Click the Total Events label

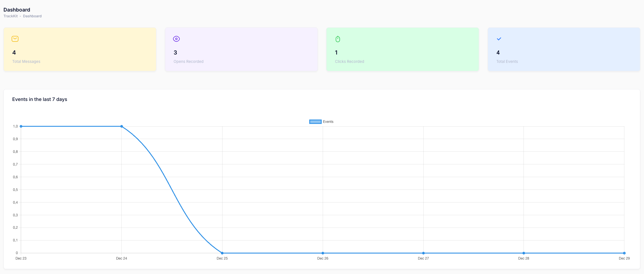tap(507, 61)
